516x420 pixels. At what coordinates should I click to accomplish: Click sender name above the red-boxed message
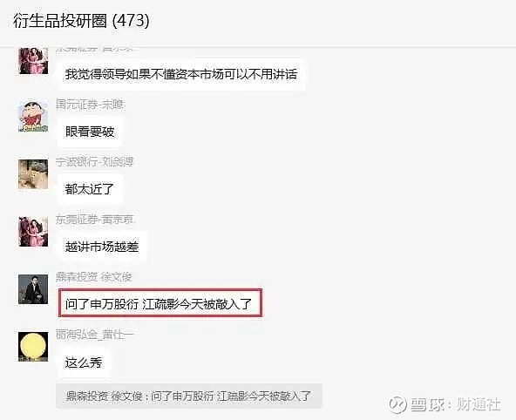pyautogui.click(x=94, y=277)
